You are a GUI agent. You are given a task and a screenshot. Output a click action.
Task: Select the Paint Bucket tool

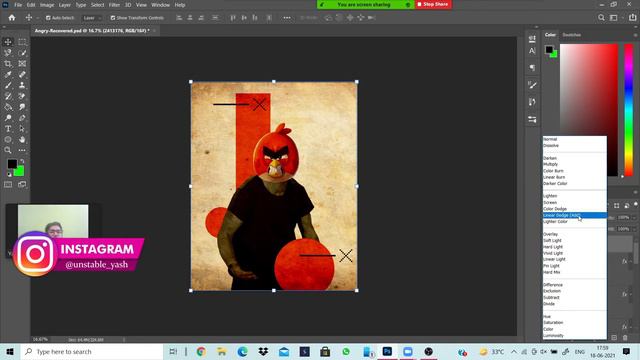coord(8,107)
